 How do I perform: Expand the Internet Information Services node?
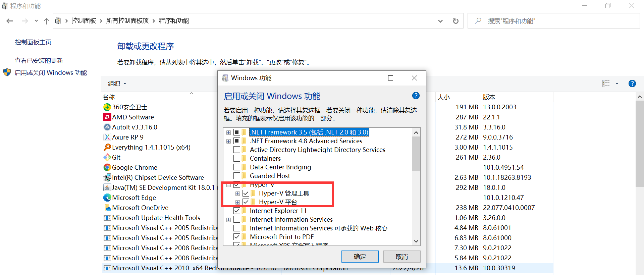[x=228, y=220]
